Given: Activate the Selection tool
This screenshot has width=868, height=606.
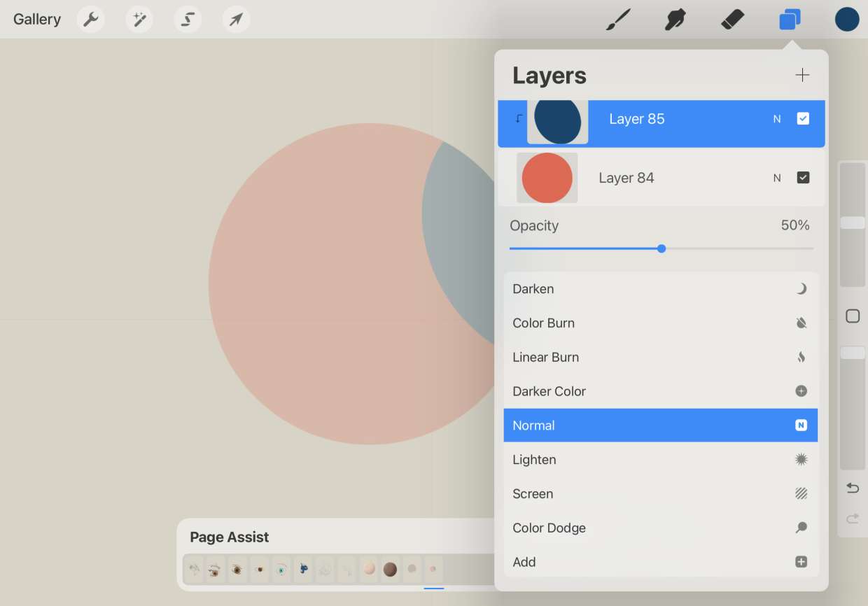Looking at the screenshot, I should (x=188, y=19).
